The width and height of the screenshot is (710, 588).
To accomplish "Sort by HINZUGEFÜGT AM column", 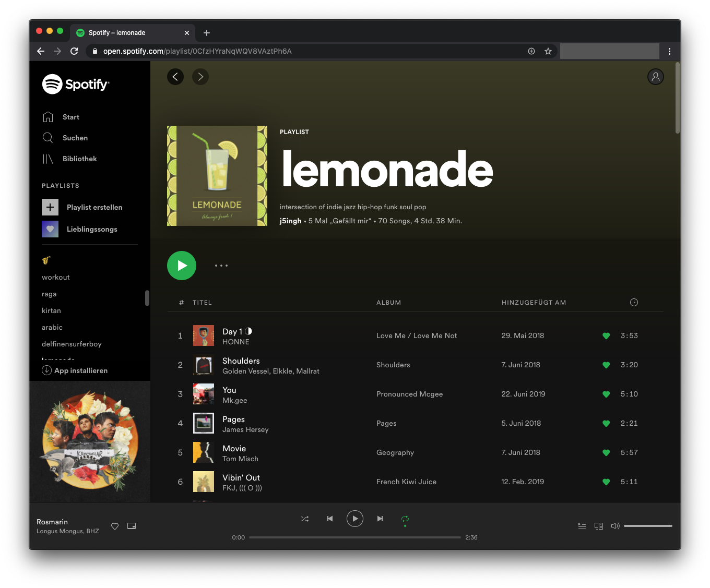I will [x=534, y=303].
